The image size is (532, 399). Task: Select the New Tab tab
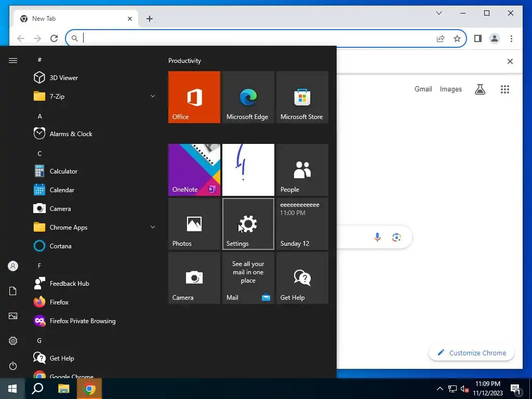(76, 19)
